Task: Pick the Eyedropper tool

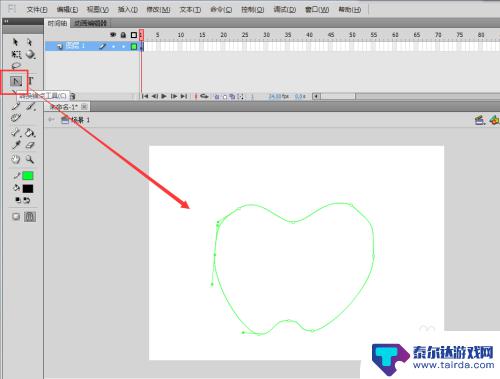Action: pyautogui.click(x=16, y=145)
